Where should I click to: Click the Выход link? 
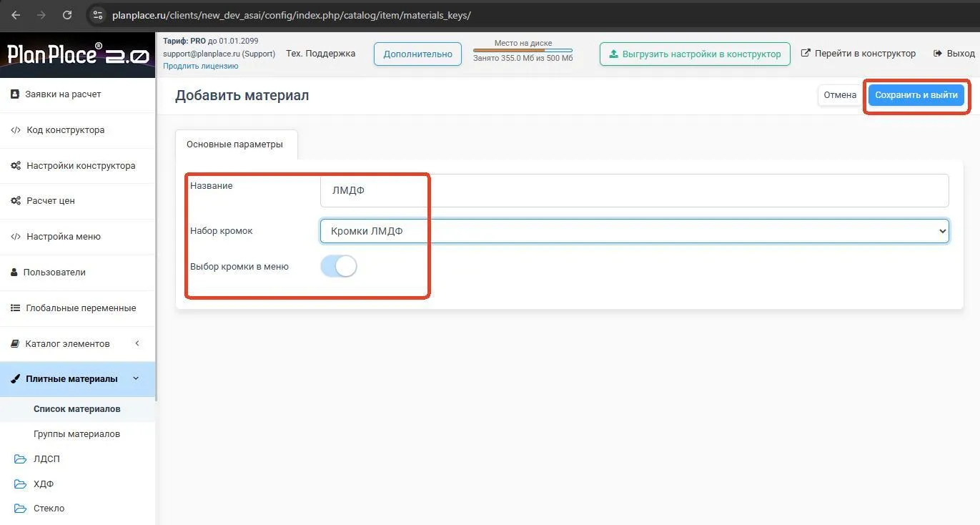[x=954, y=54]
